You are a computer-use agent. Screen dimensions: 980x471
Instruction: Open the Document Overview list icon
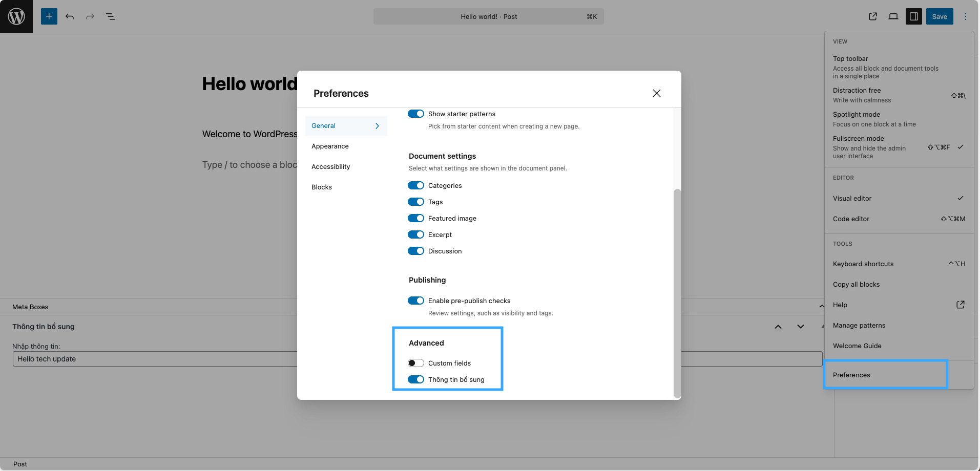[x=111, y=16]
